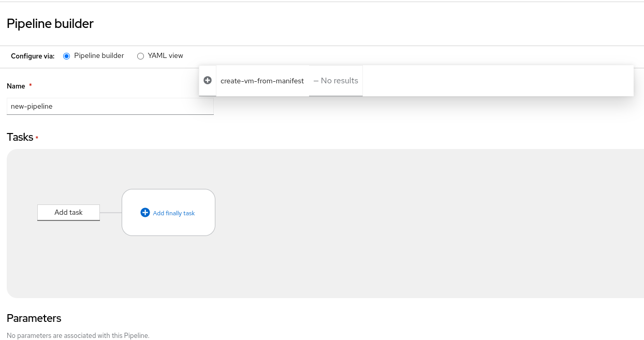The image size is (644, 340).
Task: Focus the Name field containing new-pipeline
Action: tap(110, 106)
